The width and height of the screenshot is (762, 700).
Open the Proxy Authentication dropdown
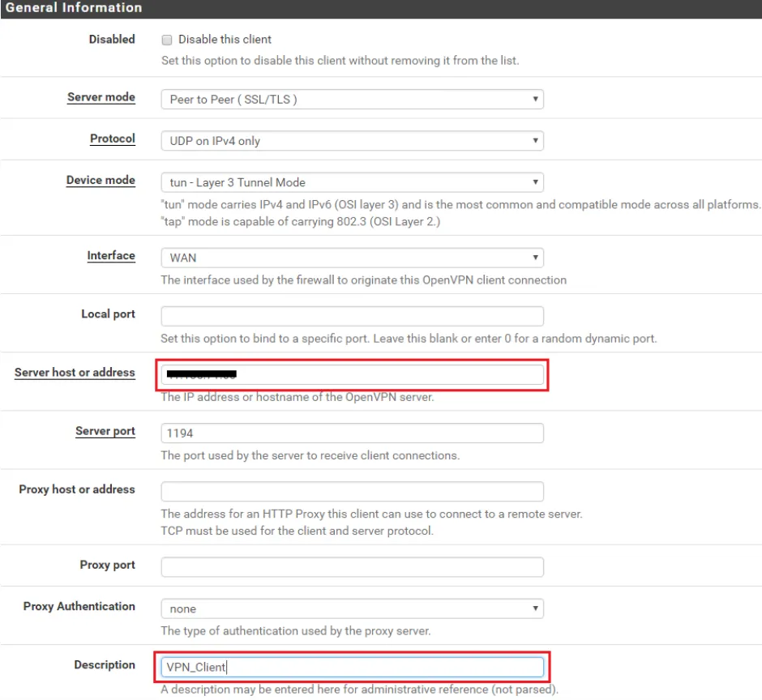tap(352, 608)
